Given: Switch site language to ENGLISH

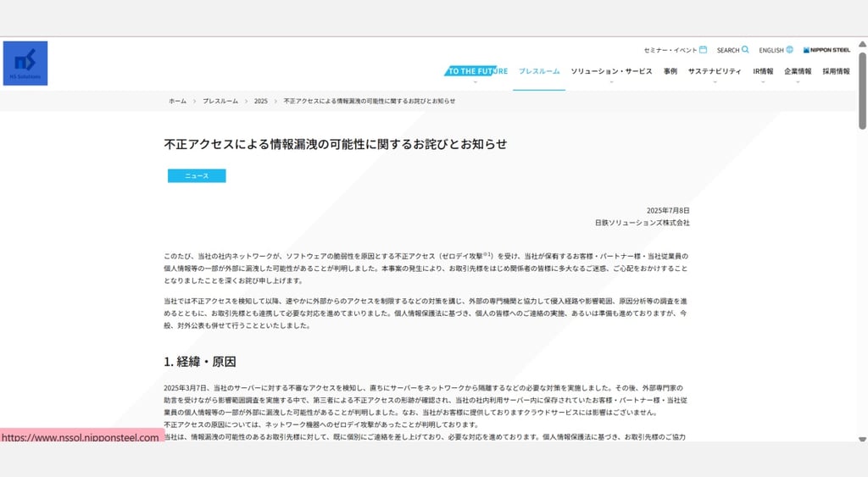Looking at the screenshot, I should 771,50.
